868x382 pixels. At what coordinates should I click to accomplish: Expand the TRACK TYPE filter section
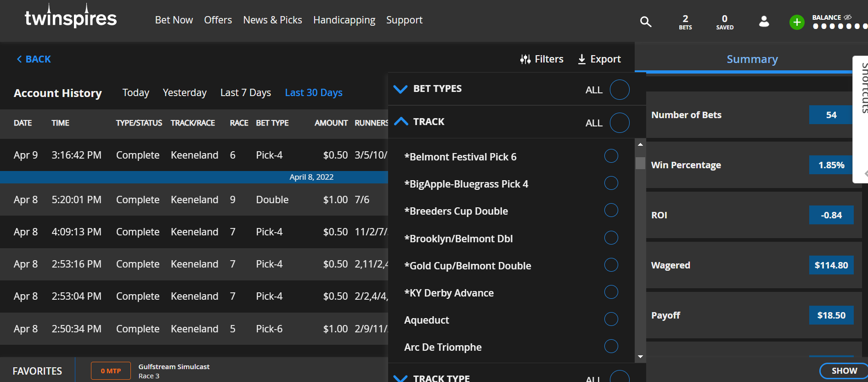coord(400,378)
